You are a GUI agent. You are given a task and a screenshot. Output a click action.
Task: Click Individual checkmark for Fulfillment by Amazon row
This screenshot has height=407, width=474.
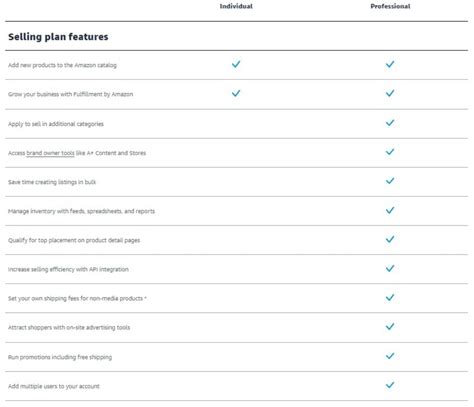click(236, 93)
